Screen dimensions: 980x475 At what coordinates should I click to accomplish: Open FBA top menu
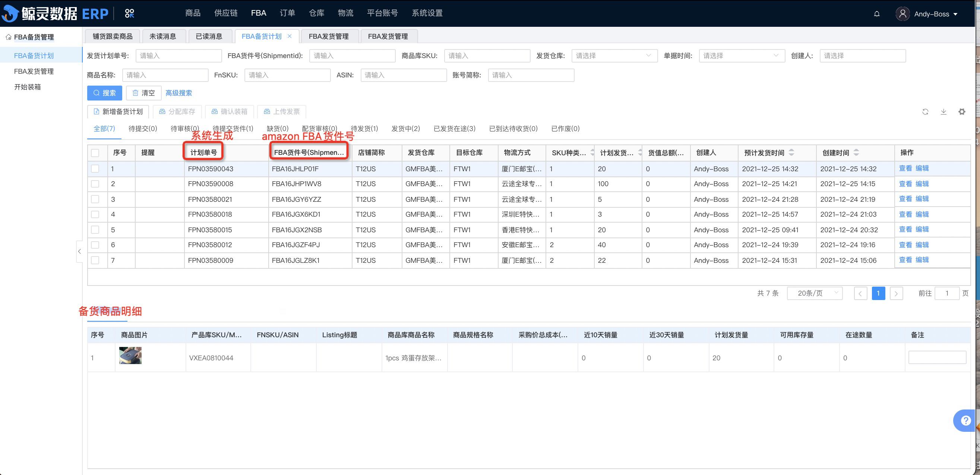[259, 13]
